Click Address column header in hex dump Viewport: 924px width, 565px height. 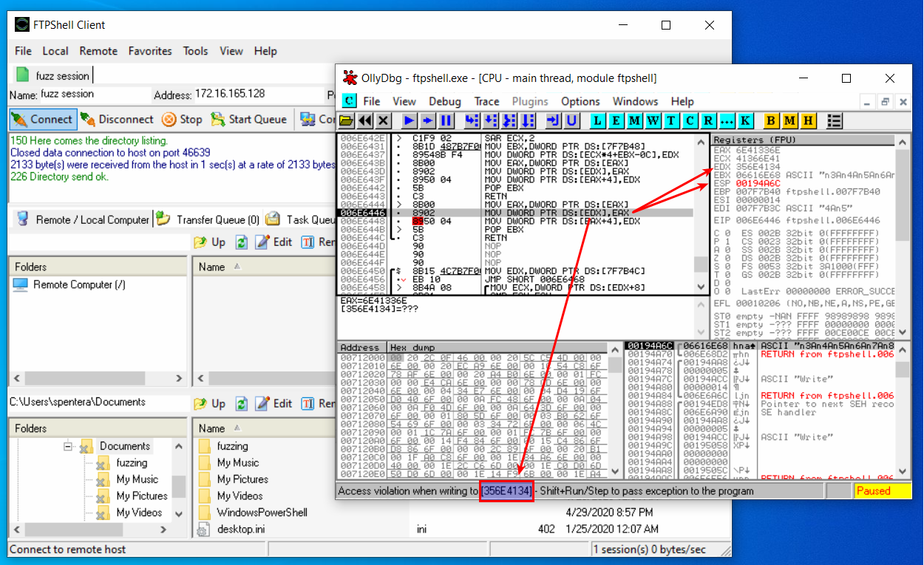pos(361,347)
